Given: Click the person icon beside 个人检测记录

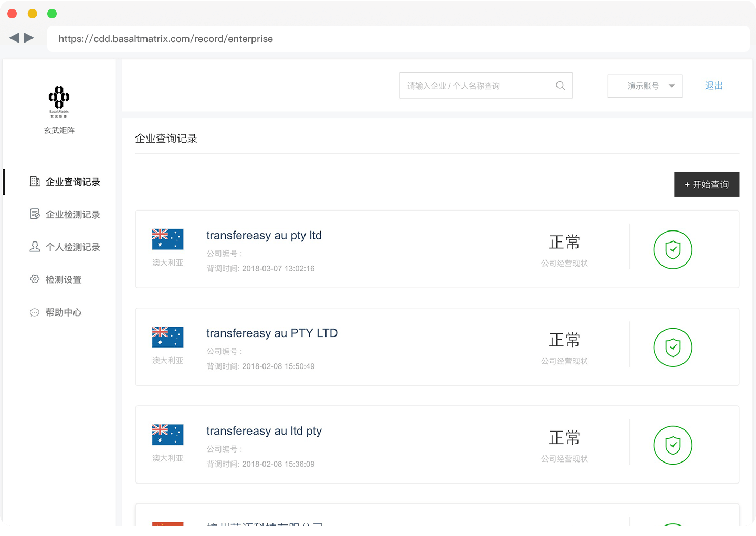Looking at the screenshot, I should tap(35, 247).
